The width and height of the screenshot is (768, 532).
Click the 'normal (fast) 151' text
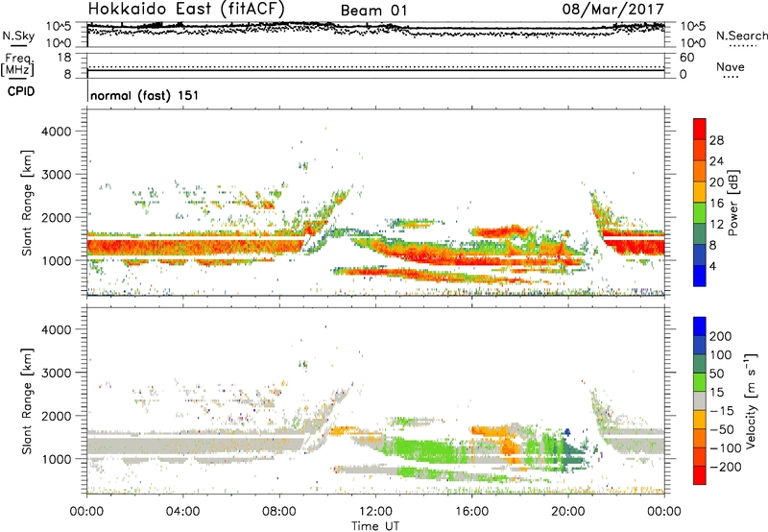pyautogui.click(x=145, y=95)
